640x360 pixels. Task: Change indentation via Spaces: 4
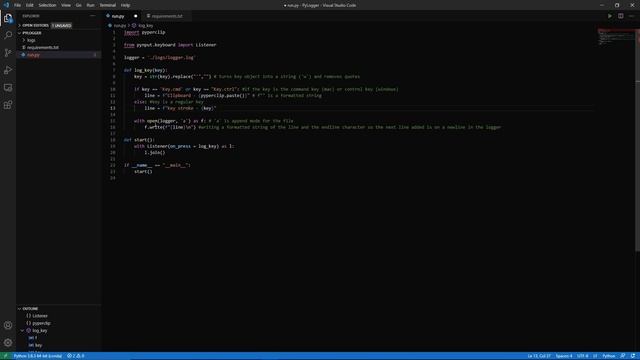click(564, 356)
